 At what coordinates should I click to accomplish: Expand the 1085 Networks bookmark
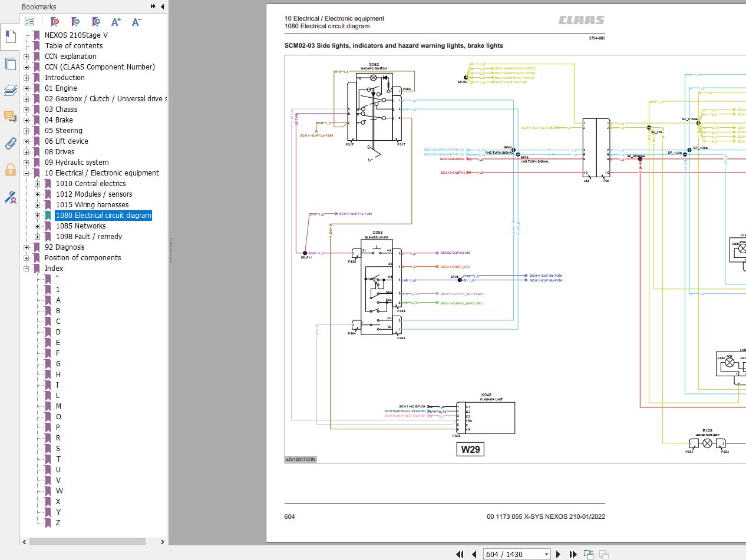pos(38,226)
